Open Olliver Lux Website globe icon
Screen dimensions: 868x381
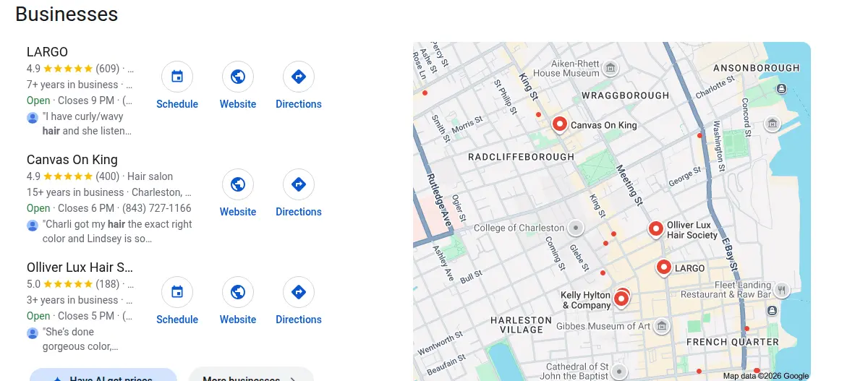coord(238,292)
